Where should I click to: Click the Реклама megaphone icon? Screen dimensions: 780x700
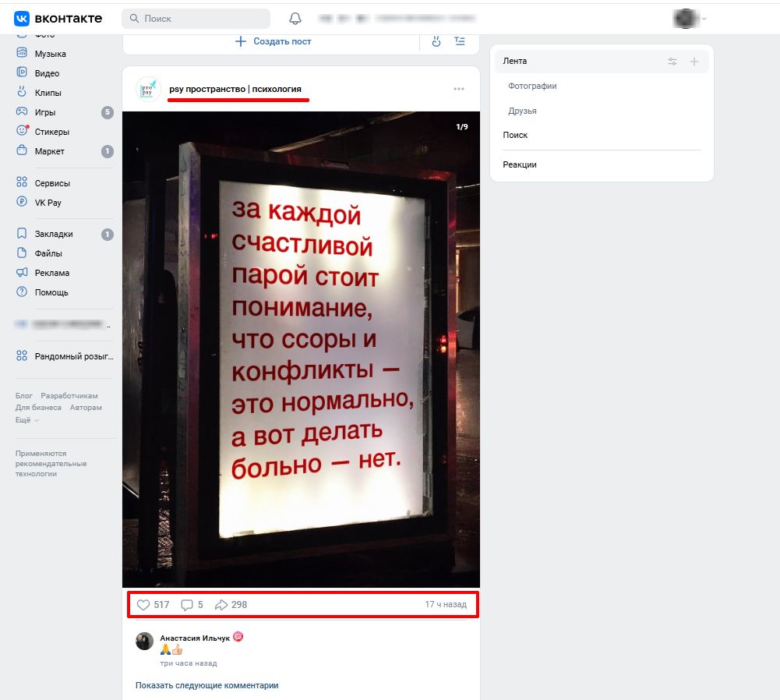(22, 272)
